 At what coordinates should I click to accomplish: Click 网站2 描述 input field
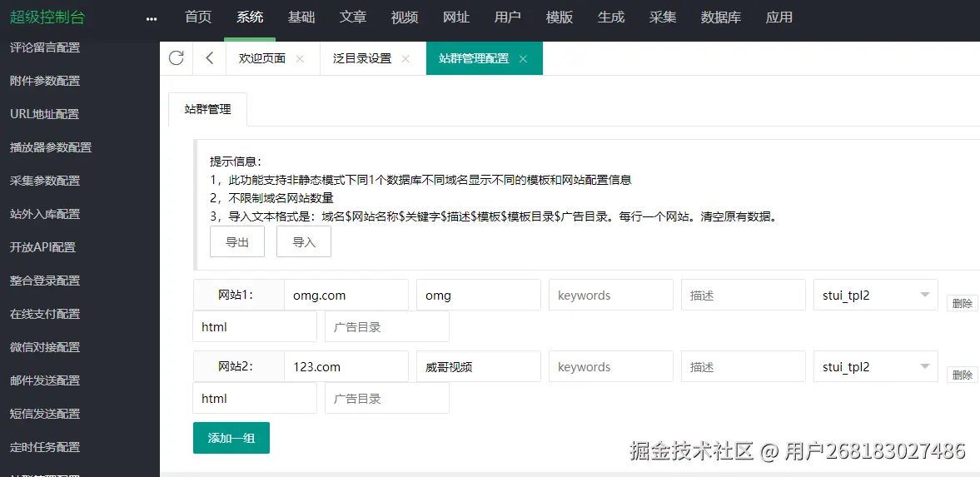(x=744, y=366)
